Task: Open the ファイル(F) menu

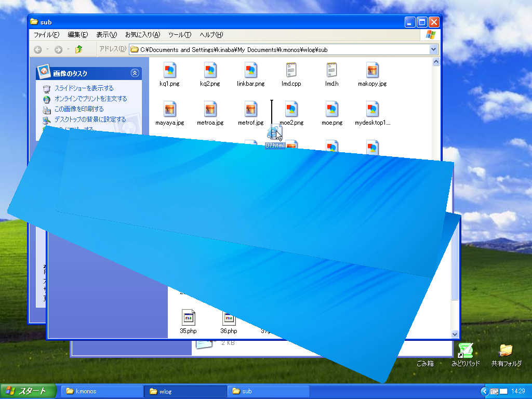Action: 46,35
